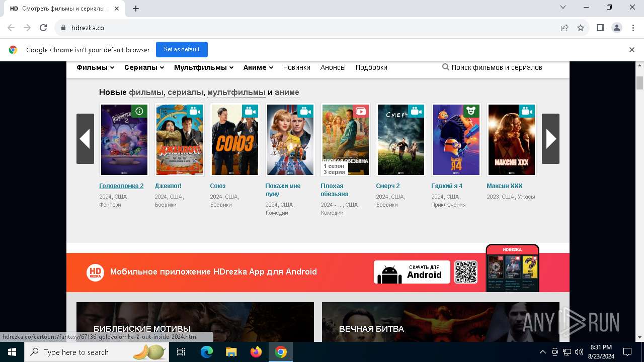Click the camera badge on Джекпот! poster
Viewport: 644px width, 362px height.
tap(195, 111)
